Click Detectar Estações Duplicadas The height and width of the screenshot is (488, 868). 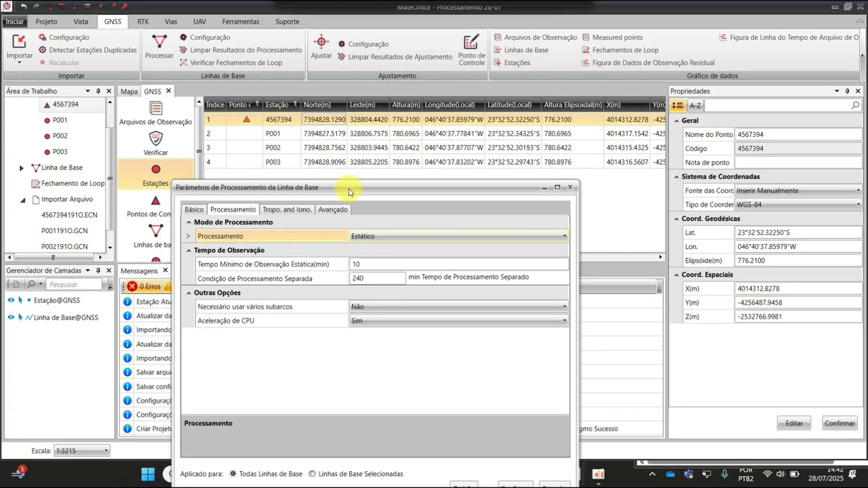pos(87,50)
